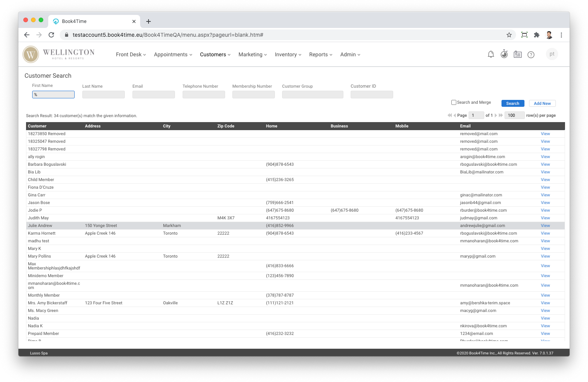Expand the Front Desk dropdown menu
Screen dimensions: 588x382
click(131, 55)
